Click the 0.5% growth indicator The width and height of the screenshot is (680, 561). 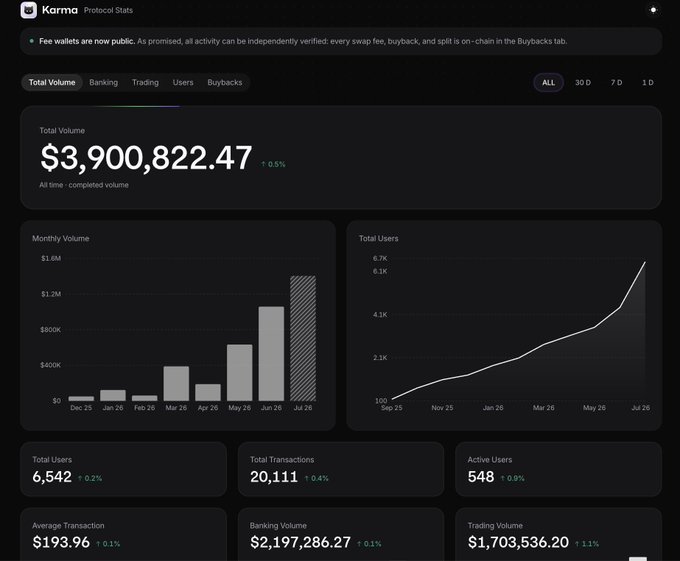click(273, 164)
